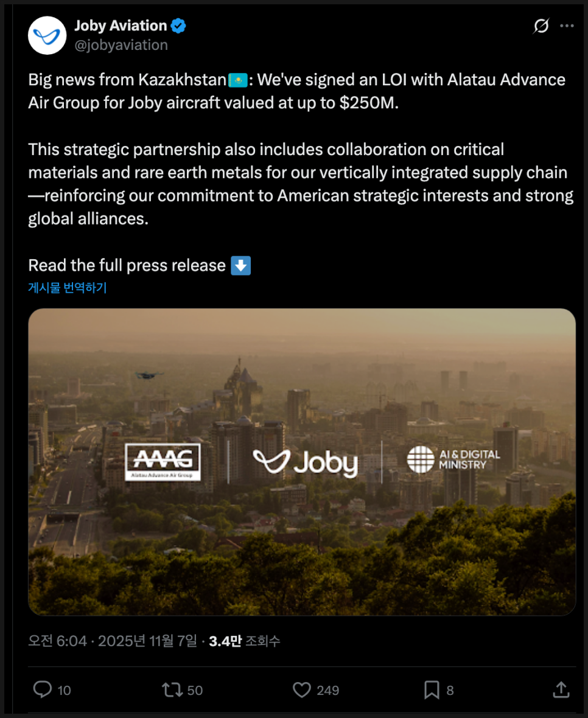Click the Grok explain-post icon
The width and height of the screenshot is (588, 718).
[541, 26]
